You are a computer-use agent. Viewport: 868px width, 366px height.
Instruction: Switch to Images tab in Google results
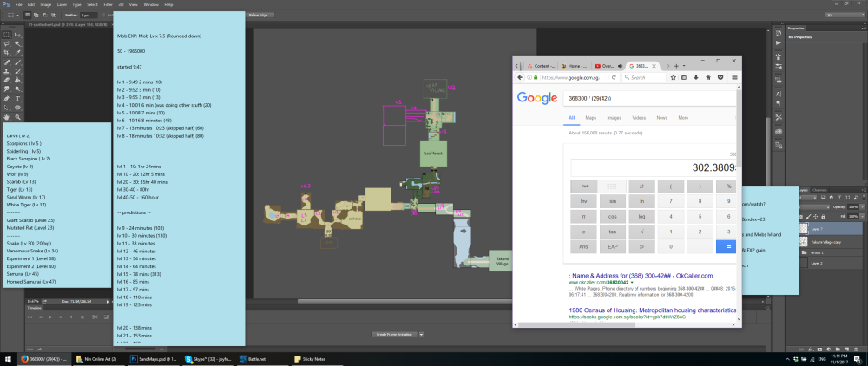tap(615, 117)
